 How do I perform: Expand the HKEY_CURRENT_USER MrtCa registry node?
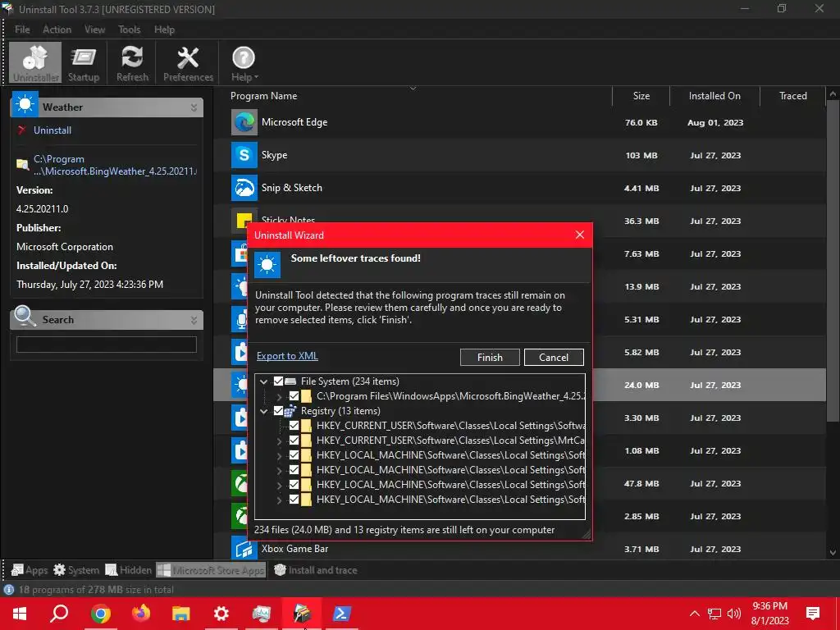click(279, 441)
